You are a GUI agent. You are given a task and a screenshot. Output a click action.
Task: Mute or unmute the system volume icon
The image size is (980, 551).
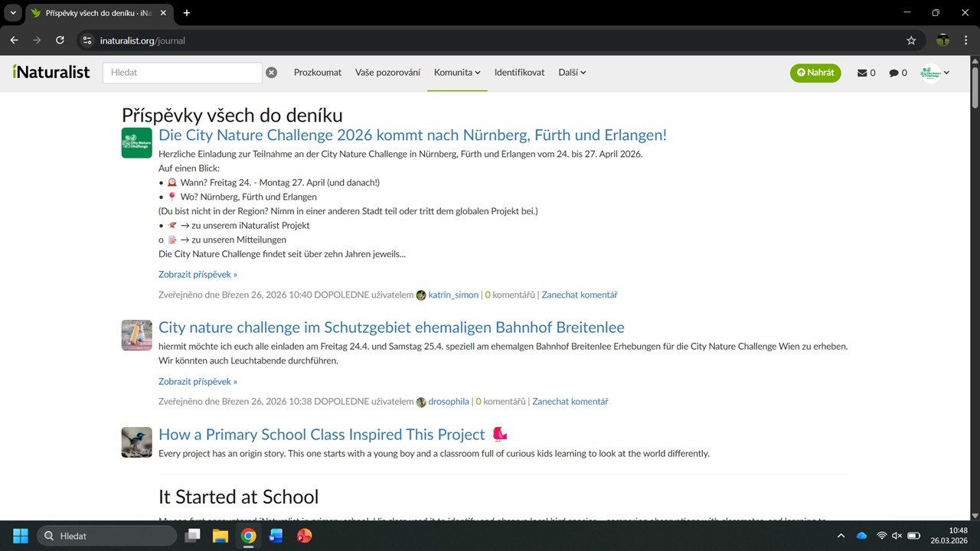897,536
